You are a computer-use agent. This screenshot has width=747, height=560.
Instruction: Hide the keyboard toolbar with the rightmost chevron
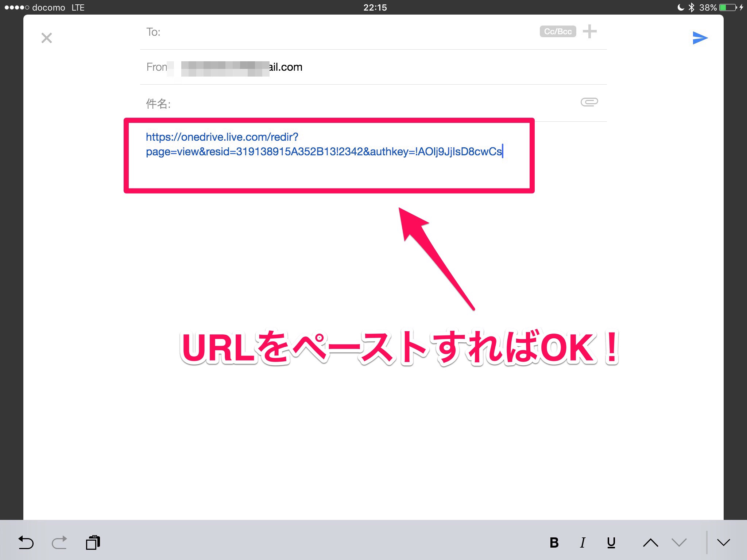pyautogui.click(x=723, y=543)
